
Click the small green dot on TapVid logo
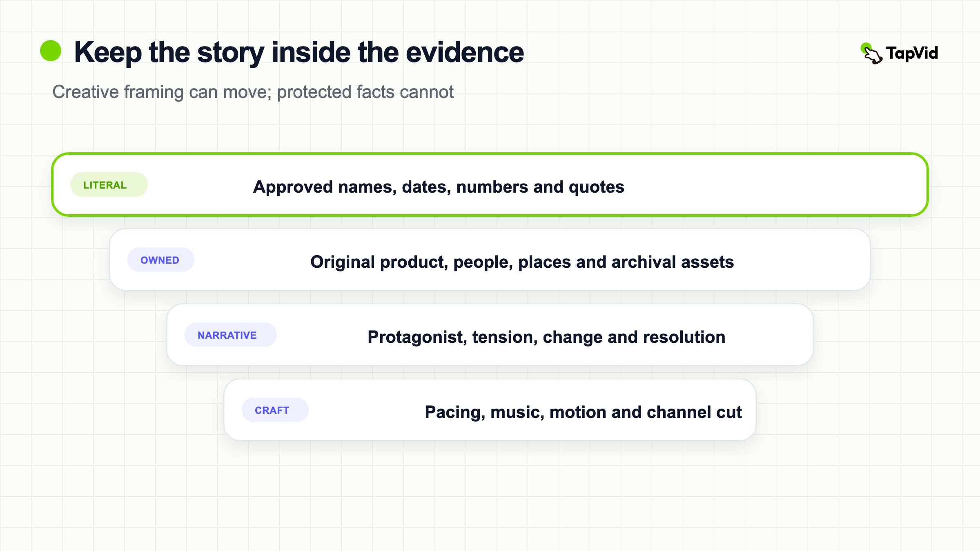coord(865,48)
